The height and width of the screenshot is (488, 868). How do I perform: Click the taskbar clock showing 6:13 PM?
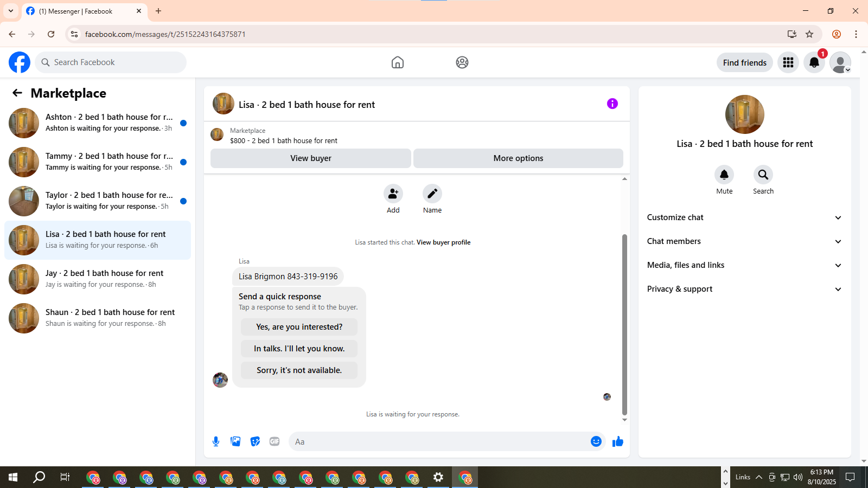(821, 477)
